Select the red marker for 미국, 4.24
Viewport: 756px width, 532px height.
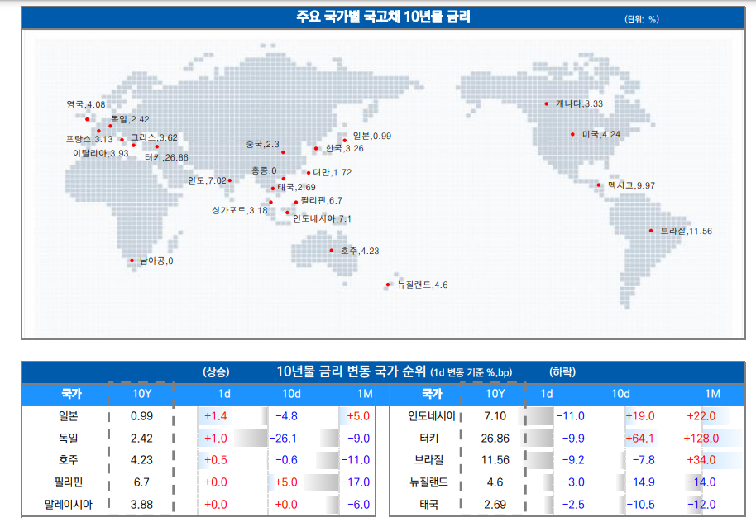click(572, 132)
